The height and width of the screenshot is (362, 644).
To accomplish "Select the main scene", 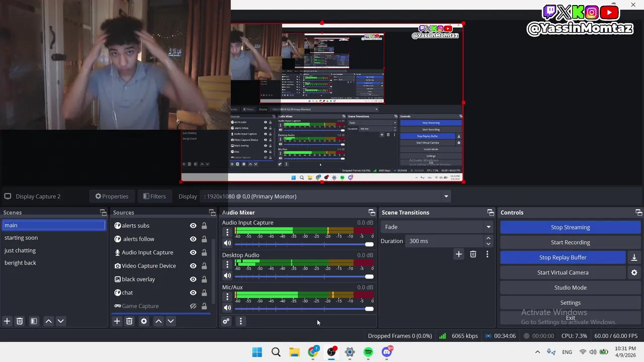I will [54, 225].
